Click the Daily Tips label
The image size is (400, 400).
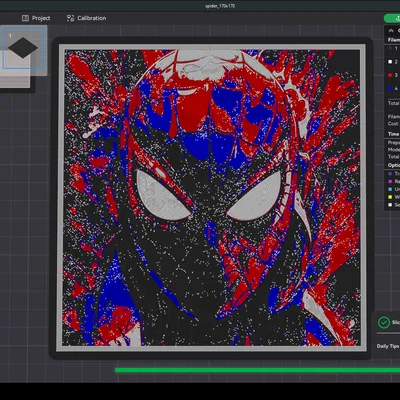point(388,346)
